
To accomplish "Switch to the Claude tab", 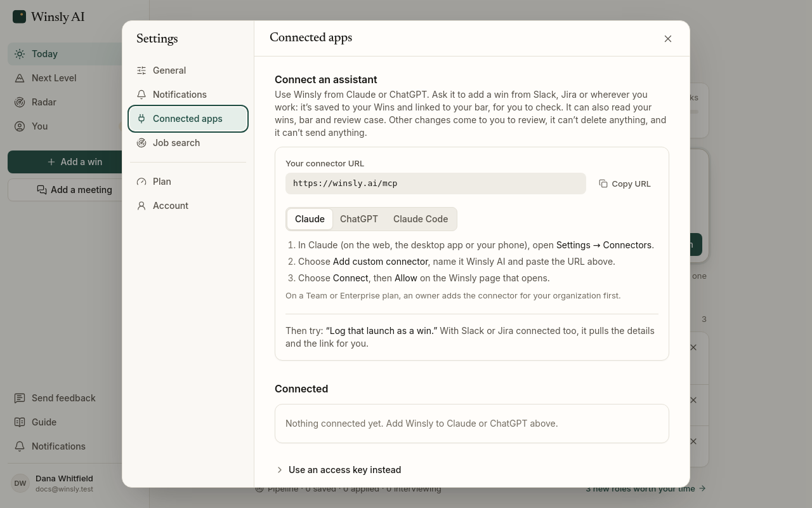I will (x=310, y=219).
